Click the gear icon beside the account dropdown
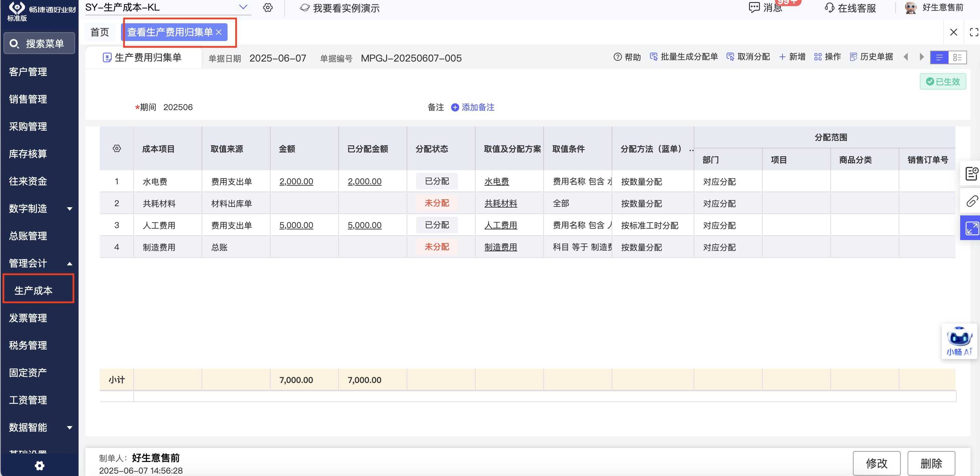Viewport: 980px width, 476px height. pos(268,8)
